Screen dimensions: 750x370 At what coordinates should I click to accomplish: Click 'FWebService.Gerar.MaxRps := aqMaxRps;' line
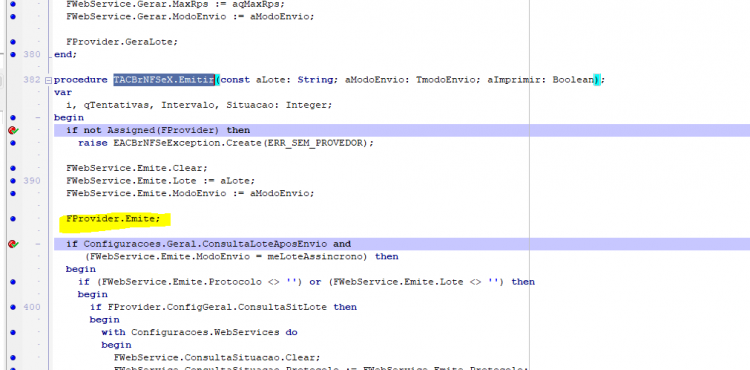pos(176,4)
